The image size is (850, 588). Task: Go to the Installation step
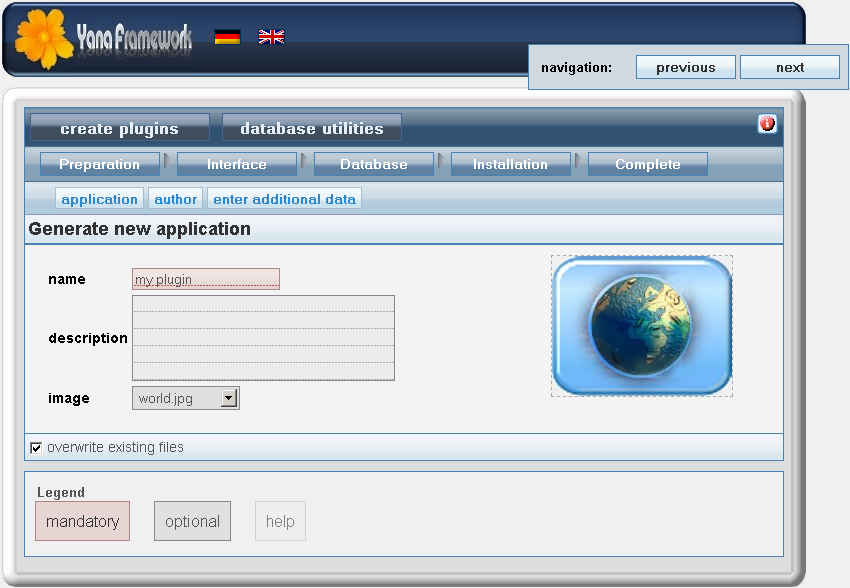(511, 164)
